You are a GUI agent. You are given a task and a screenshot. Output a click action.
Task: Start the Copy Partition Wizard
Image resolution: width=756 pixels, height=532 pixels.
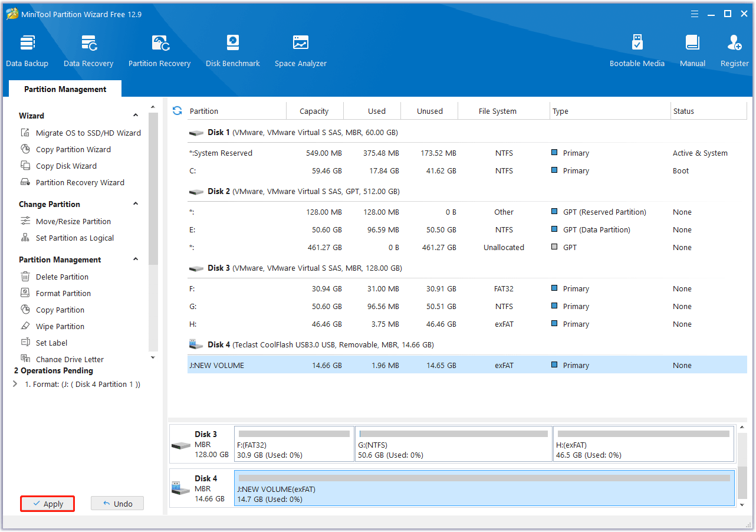[65, 149]
